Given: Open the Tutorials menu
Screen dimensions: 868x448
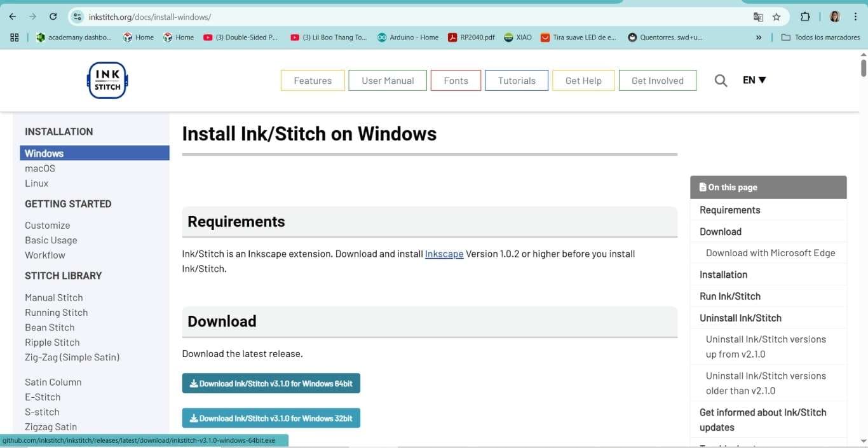Looking at the screenshot, I should click(517, 81).
